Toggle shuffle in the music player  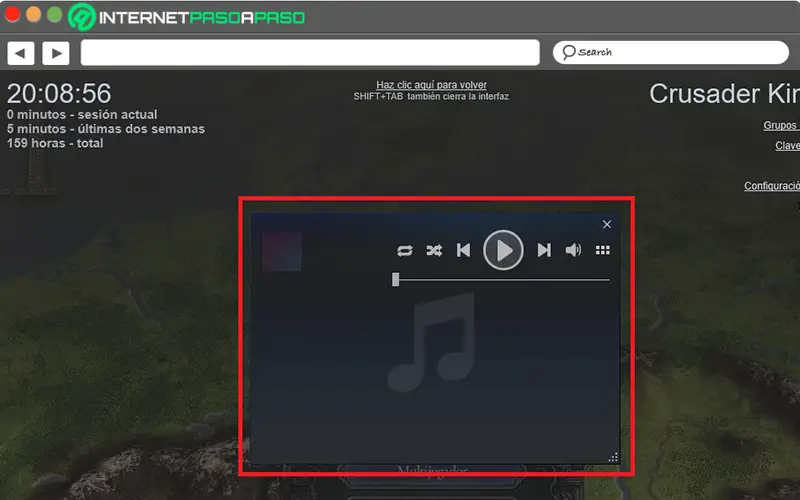434,251
